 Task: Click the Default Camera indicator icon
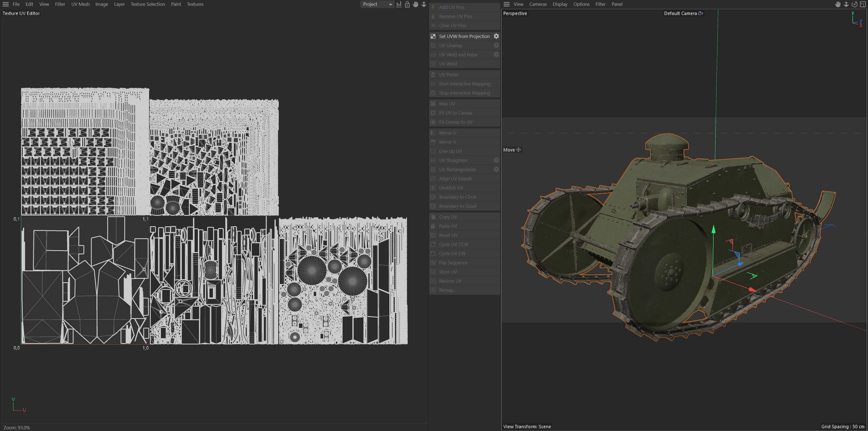coord(701,13)
